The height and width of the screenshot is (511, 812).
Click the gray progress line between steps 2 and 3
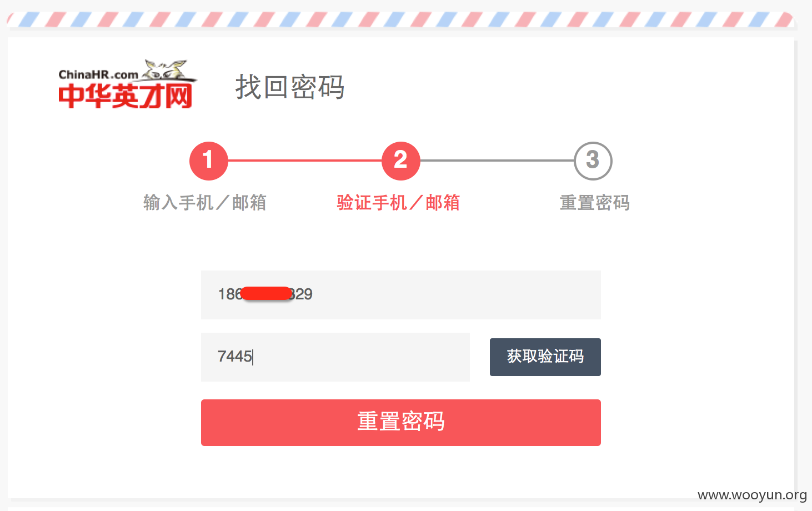tap(497, 161)
